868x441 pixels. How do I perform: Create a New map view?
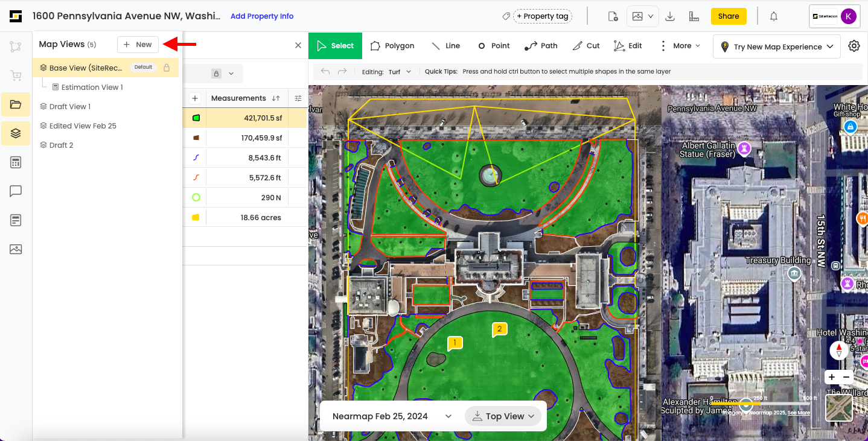pyautogui.click(x=138, y=45)
